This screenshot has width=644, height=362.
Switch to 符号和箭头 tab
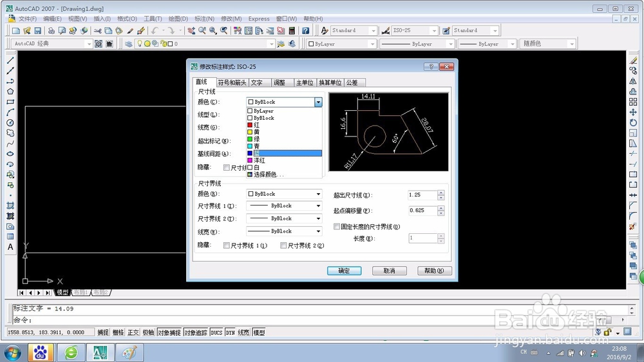[x=232, y=82]
